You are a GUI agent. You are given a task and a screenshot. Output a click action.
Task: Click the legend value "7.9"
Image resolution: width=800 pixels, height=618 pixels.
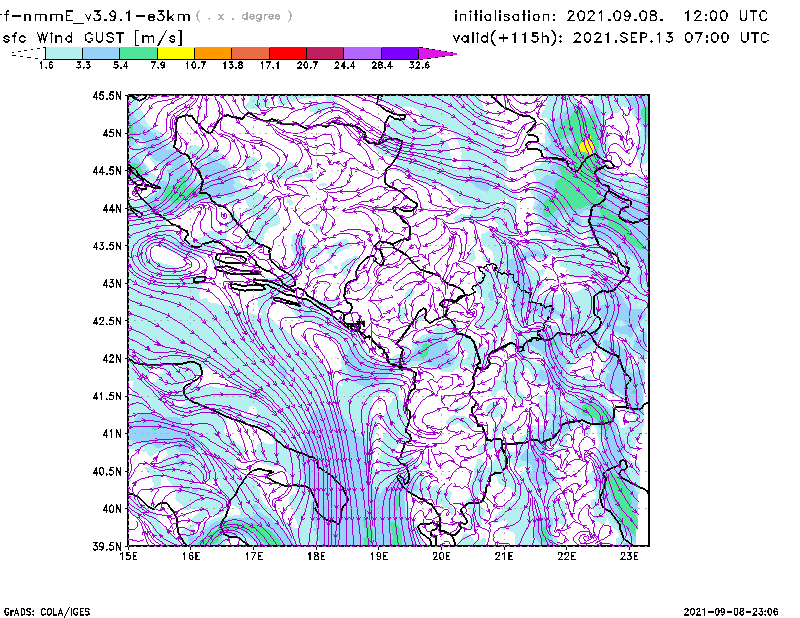pos(158,65)
